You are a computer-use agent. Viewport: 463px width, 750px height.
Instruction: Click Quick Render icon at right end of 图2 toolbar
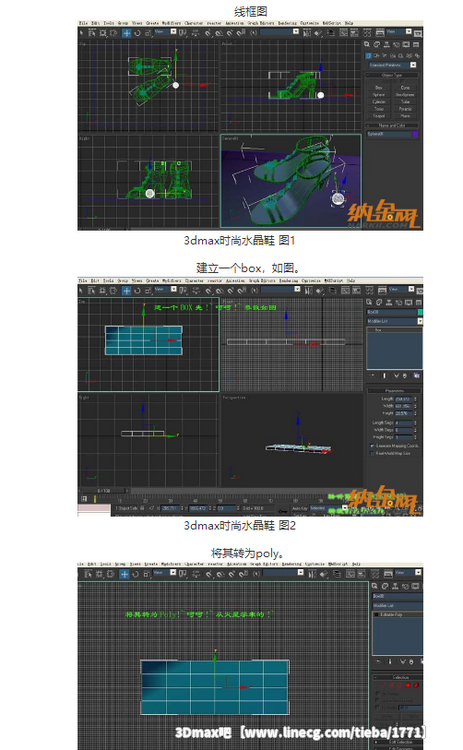[x=419, y=290]
